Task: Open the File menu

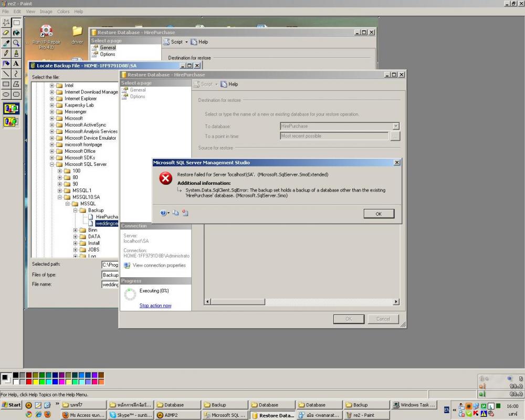Action: pyautogui.click(x=5, y=12)
